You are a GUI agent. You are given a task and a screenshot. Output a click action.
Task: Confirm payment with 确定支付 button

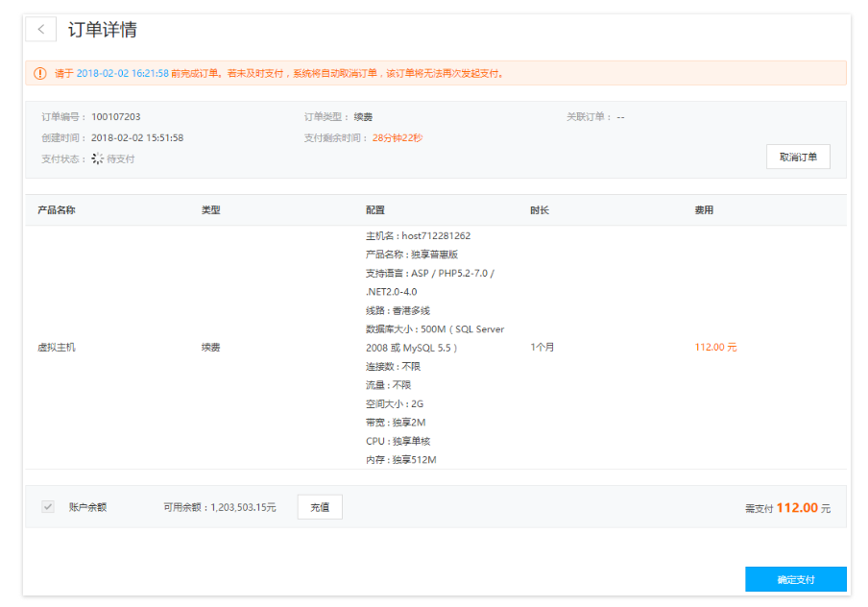point(795,579)
